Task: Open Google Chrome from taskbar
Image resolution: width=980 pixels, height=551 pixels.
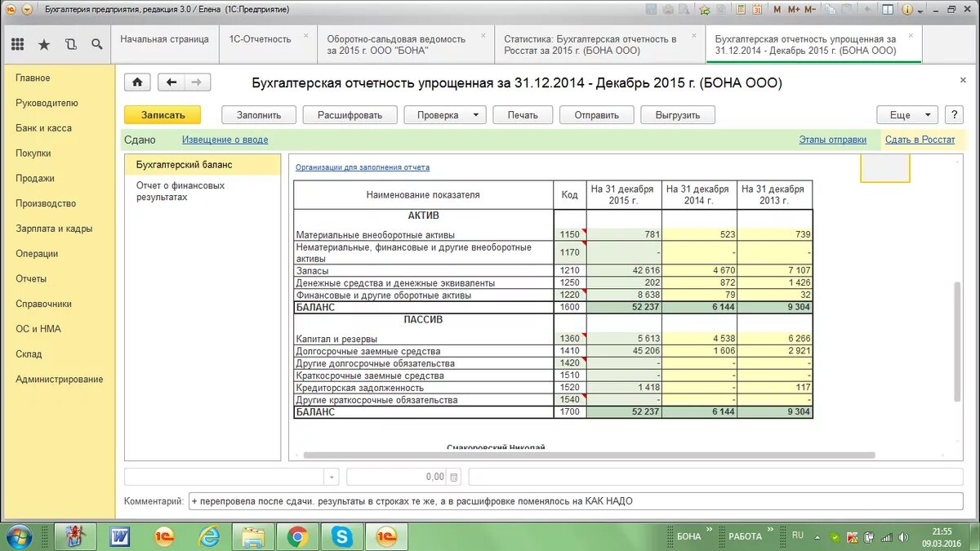Action: (297, 536)
